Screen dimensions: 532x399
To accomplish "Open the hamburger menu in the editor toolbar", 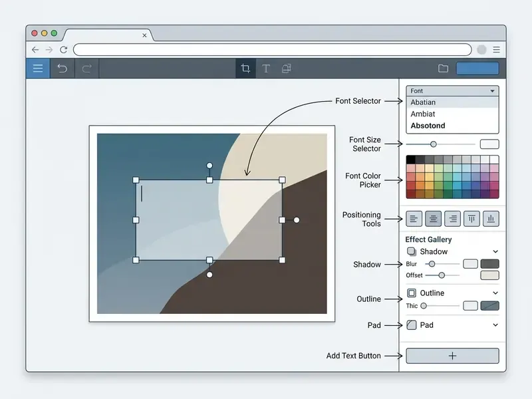I will coord(38,68).
